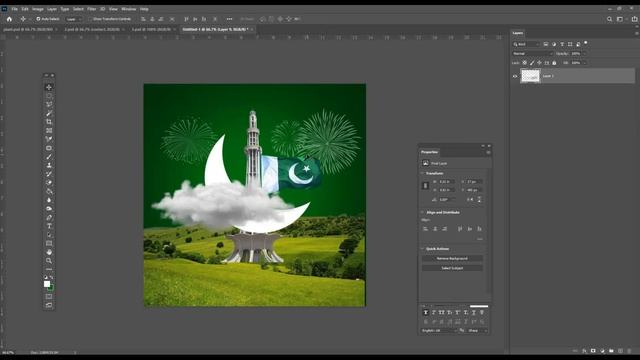Select the Brush tool
This screenshot has width=640, height=360.
(x=49, y=157)
